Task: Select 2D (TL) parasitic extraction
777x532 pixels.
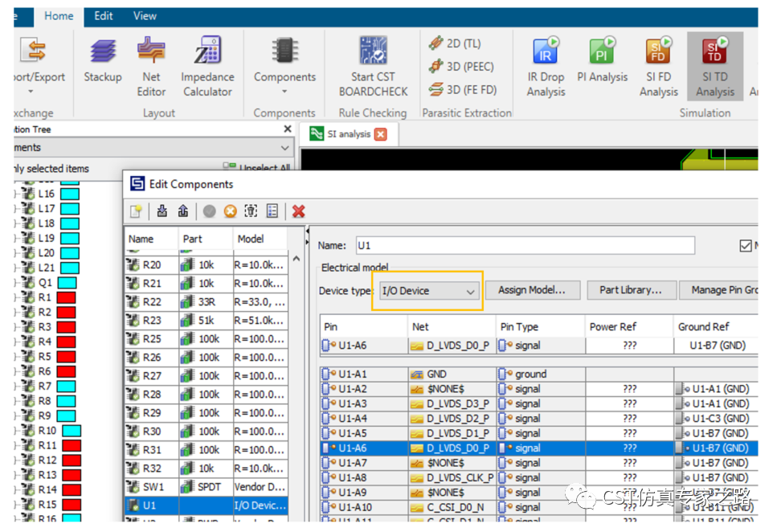Action: [455, 43]
